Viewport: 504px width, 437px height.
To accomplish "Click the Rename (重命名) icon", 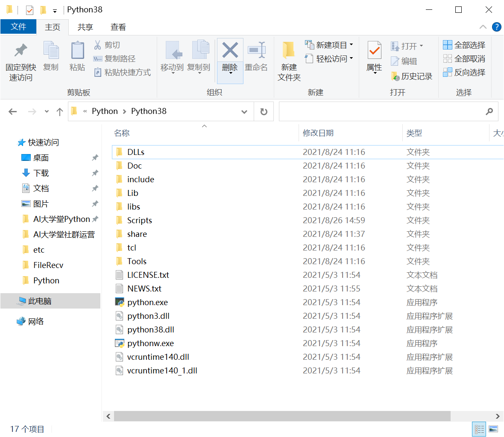I will point(257,50).
